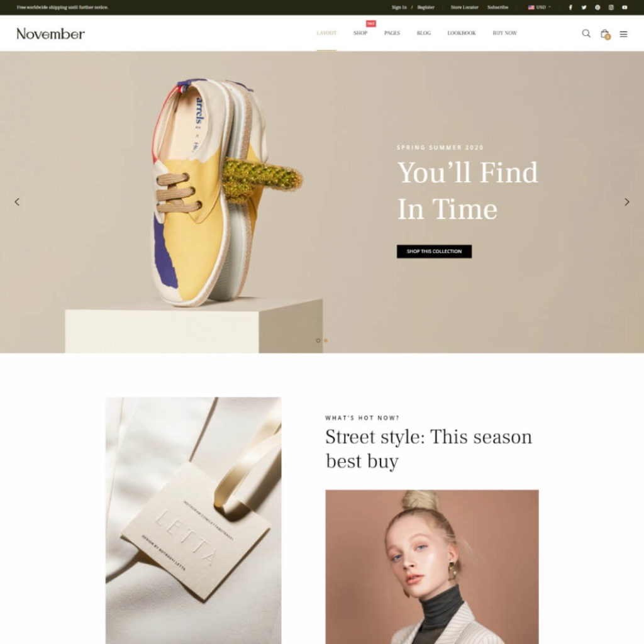Open the Letta tag product image
644x644 pixels.
(x=194, y=520)
